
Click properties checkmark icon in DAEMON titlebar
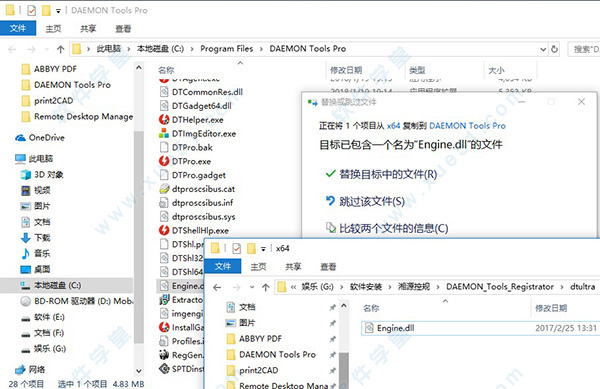click(31, 10)
